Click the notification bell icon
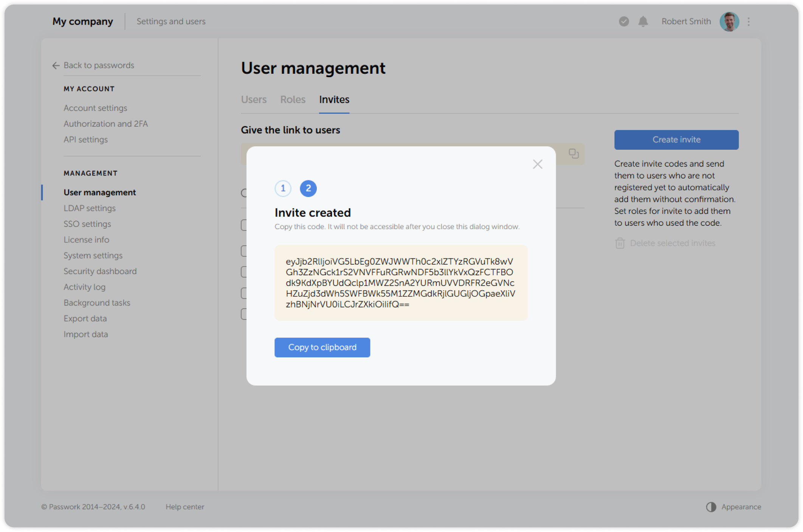803x532 pixels. click(x=643, y=22)
